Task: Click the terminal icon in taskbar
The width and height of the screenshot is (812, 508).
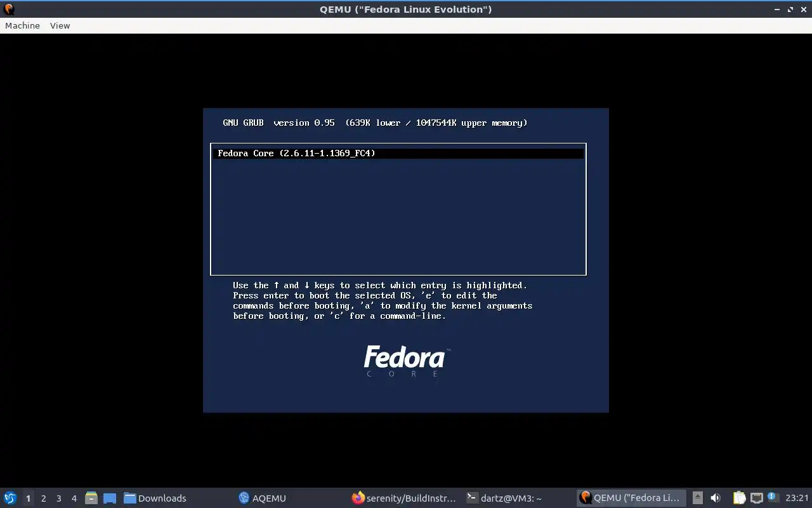Action: (472, 498)
